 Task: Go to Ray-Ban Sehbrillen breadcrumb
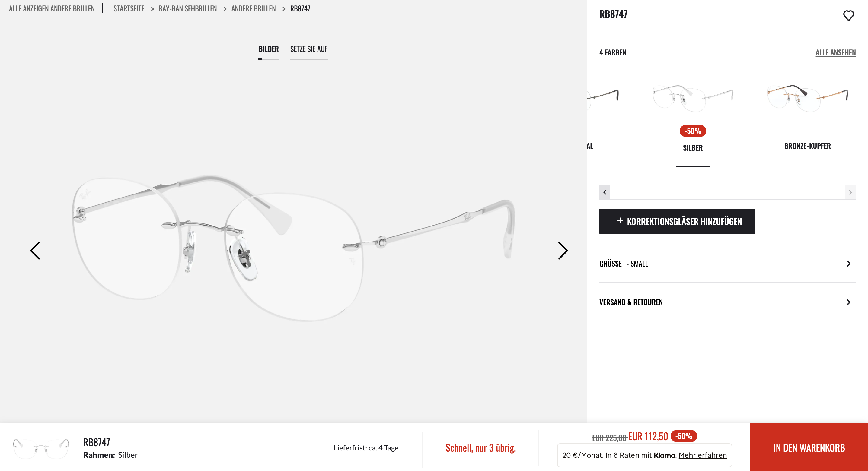click(188, 9)
